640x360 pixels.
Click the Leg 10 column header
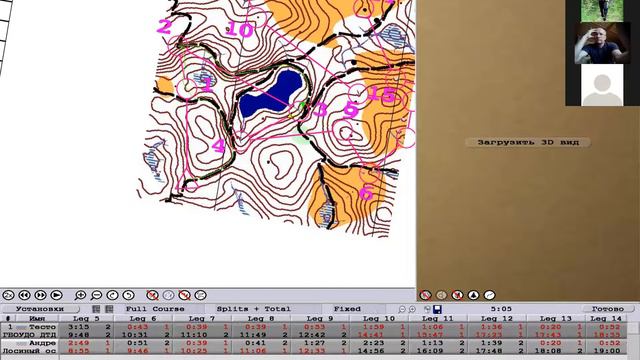[x=379, y=318]
